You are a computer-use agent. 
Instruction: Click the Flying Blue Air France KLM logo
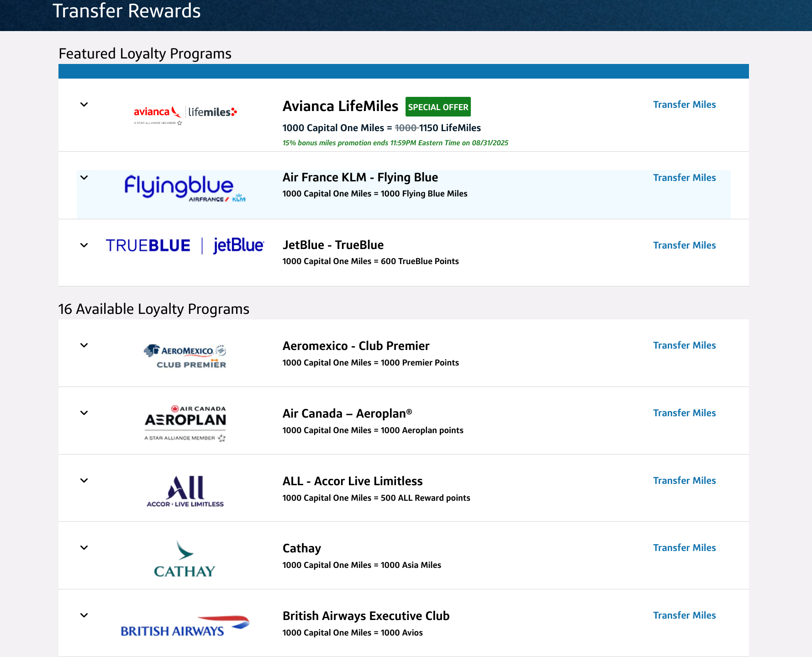point(185,188)
